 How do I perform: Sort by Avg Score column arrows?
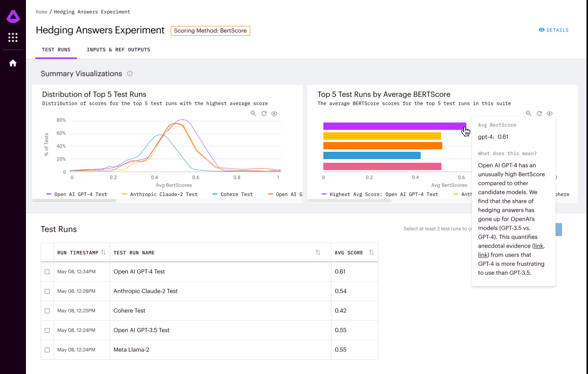tap(371, 253)
